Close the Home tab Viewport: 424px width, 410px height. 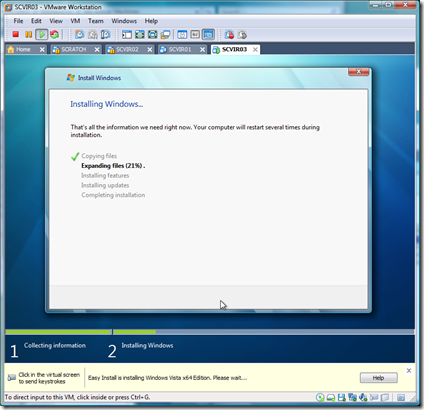42,49
